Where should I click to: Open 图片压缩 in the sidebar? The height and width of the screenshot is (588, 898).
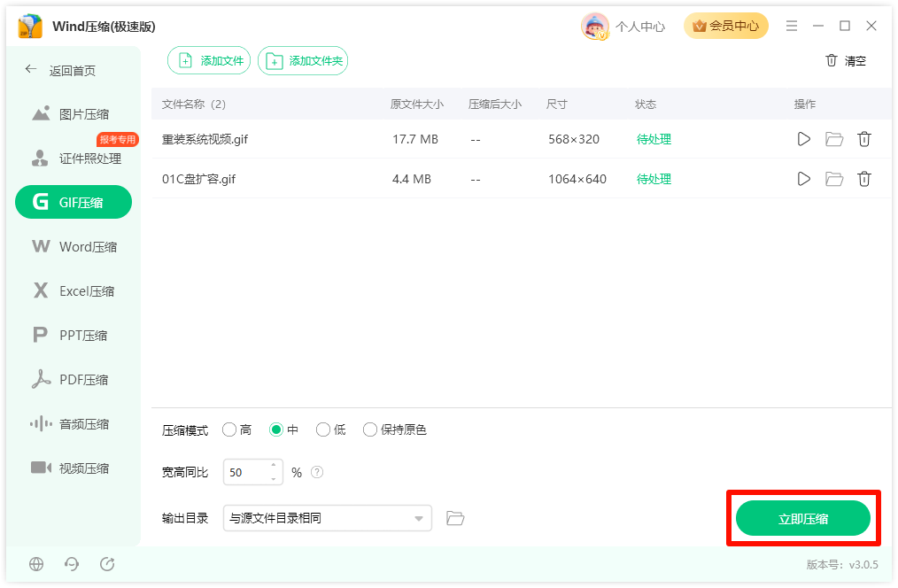(x=74, y=114)
